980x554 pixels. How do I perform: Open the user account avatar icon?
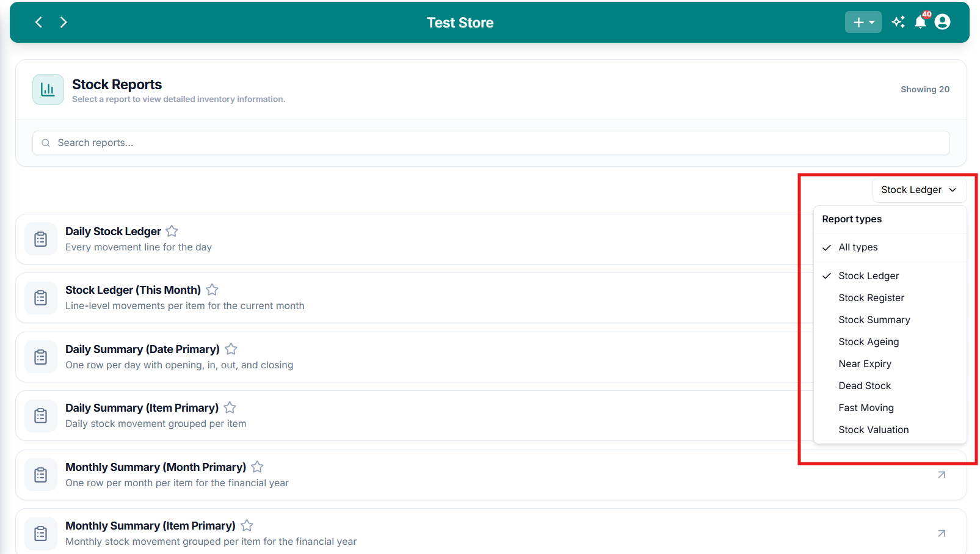pos(942,22)
